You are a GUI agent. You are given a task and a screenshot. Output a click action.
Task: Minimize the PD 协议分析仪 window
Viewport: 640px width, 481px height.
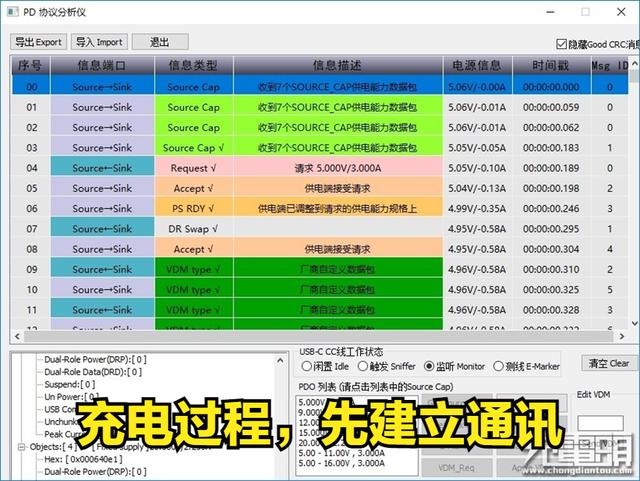(x=550, y=12)
